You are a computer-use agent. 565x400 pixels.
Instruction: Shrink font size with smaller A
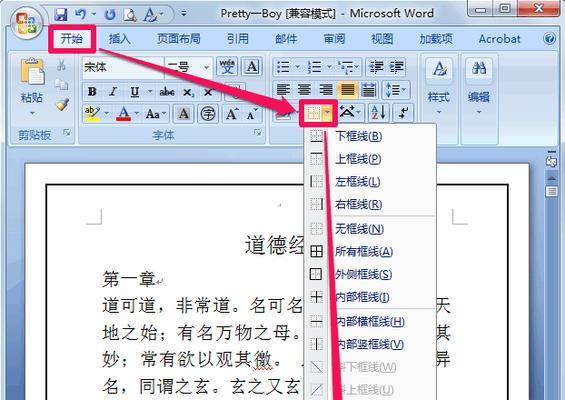click(252, 114)
